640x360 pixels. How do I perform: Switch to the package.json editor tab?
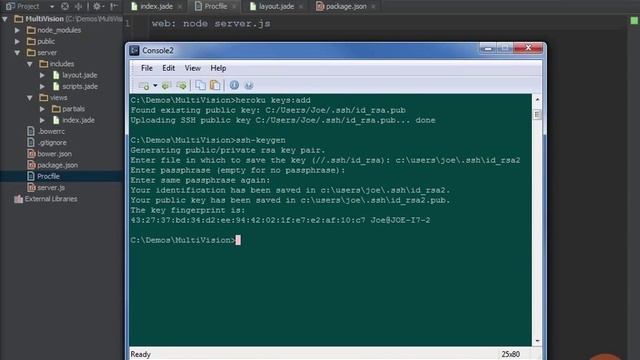click(x=346, y=7)
